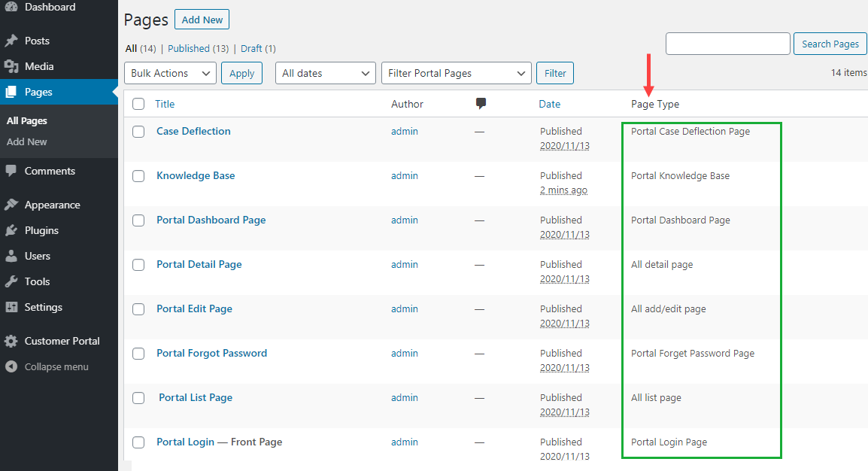This screenshot has width=868, height=471.
Task: Open Settings in the admin sidebar
Action: [43, 307]
